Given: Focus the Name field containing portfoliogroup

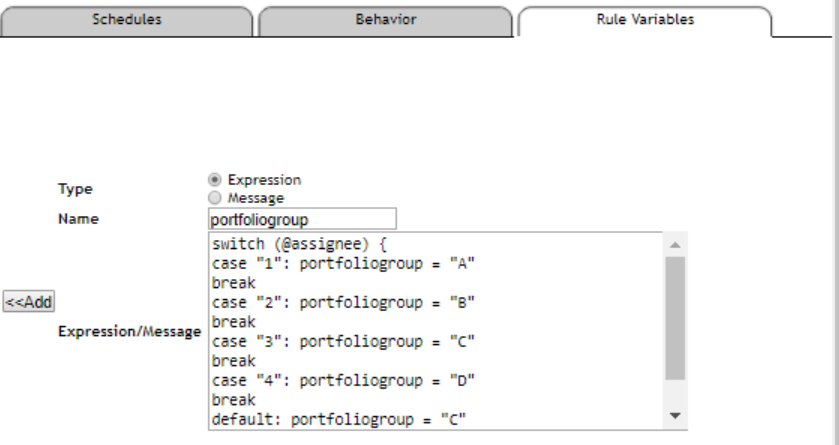Looking at the screenshot, I should 302,219.
